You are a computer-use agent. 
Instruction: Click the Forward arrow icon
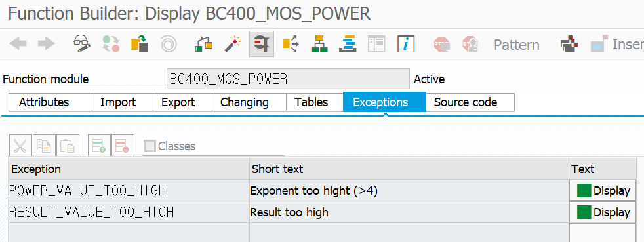(46, 44)
